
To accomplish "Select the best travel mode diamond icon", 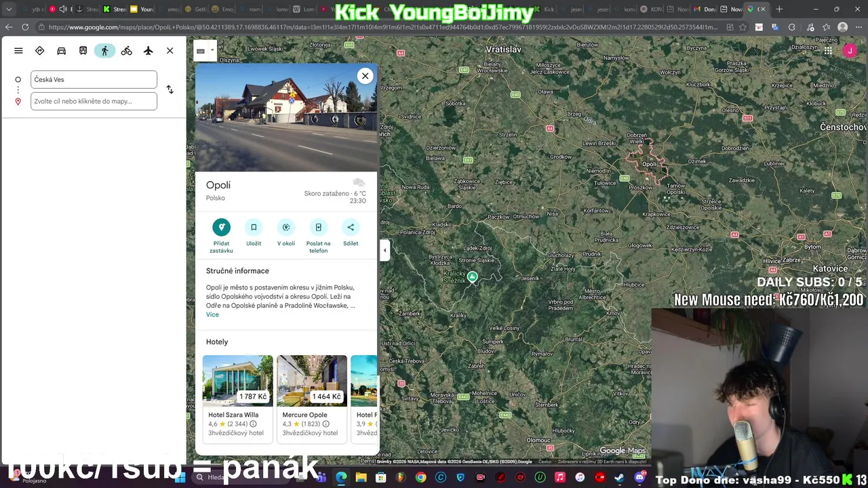I will pyautogui.click(x=40, y=51).
